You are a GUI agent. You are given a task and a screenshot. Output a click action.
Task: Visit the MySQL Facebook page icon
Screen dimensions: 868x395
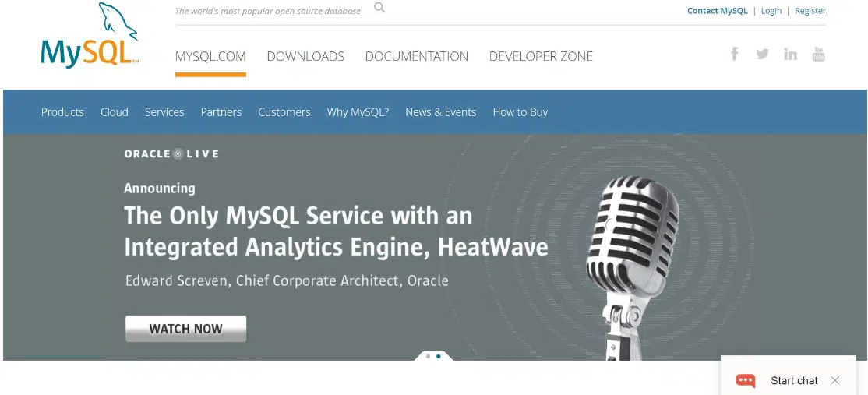pyautogui.click(x=734, y=54)
